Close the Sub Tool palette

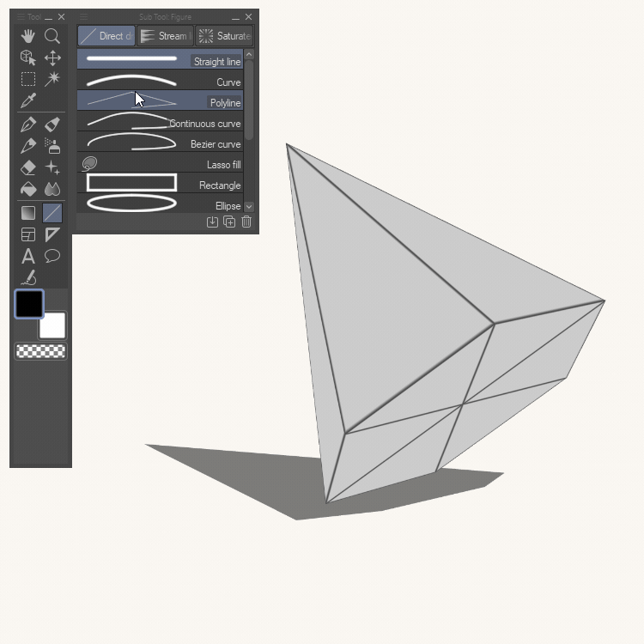click(x=248, y=17)
